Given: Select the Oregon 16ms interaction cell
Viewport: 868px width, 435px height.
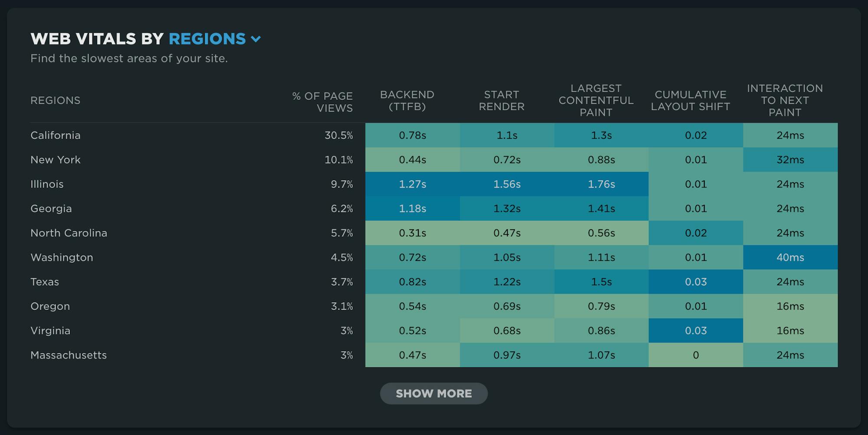Looking at the screenshot, I should coord(790,306).
